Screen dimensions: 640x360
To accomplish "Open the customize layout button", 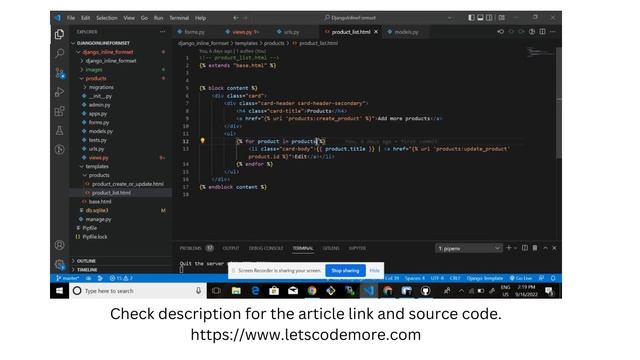I will tap(502, 18).
